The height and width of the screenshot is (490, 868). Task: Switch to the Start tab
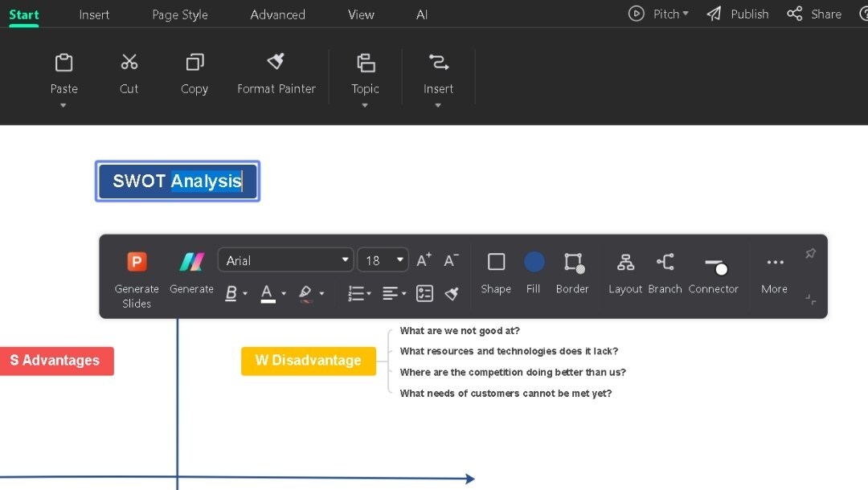tap(24, 14)
